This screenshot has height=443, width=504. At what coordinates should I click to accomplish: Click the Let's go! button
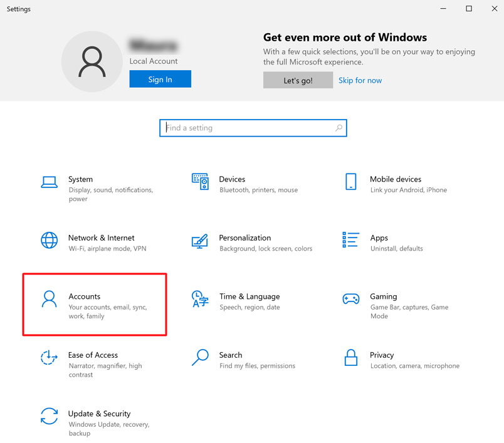click(x=298, y=80)
